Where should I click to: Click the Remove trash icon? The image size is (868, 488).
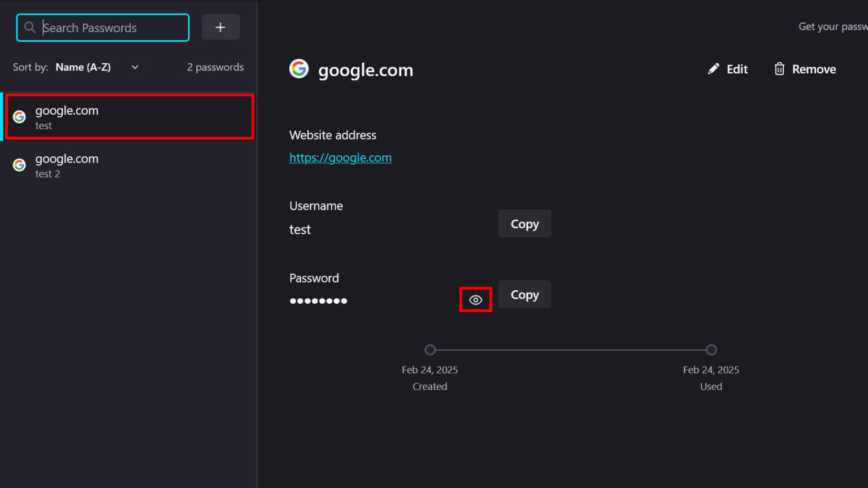pyautogui.click(x=780, y=68)
